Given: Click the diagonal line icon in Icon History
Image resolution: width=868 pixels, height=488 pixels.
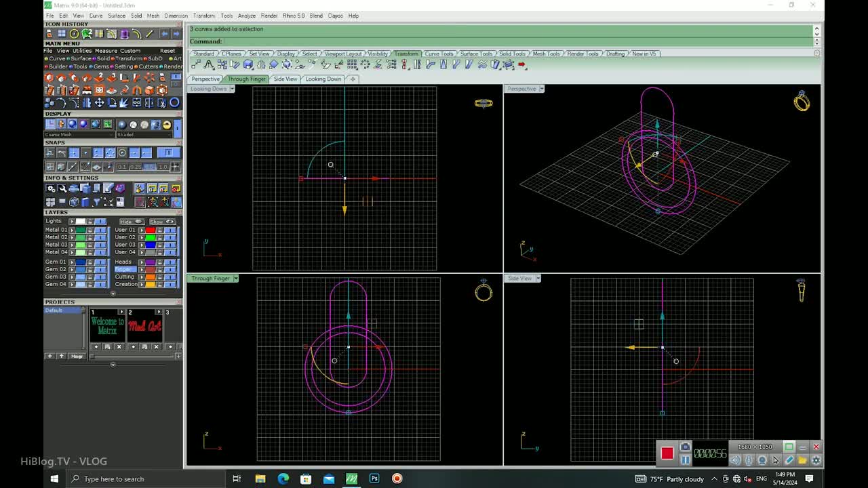Looking at the screenshot, I should (x=150, y=33).
